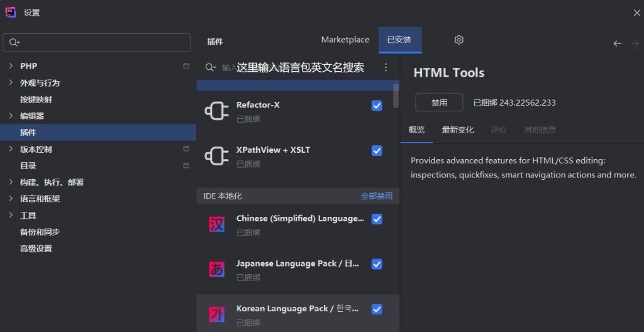
Task: Click the plugin list scrollbar thumb
Action: [x=396, y=96]
